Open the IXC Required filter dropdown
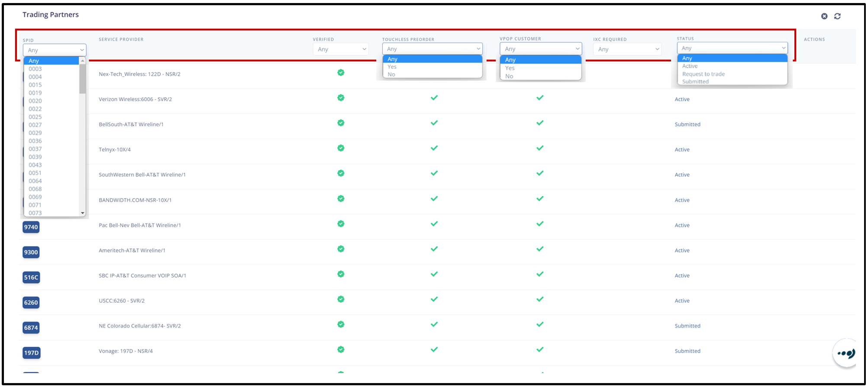 [x=627, y=49]
